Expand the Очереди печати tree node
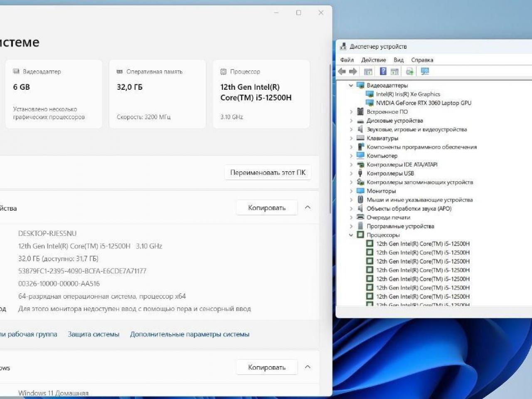Screen dimensions: 532x399 (351, 217)
